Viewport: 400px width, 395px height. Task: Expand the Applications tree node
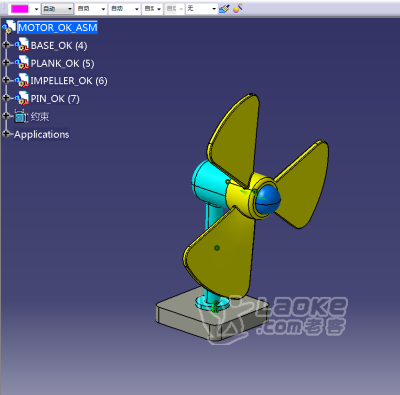[6, 134]
